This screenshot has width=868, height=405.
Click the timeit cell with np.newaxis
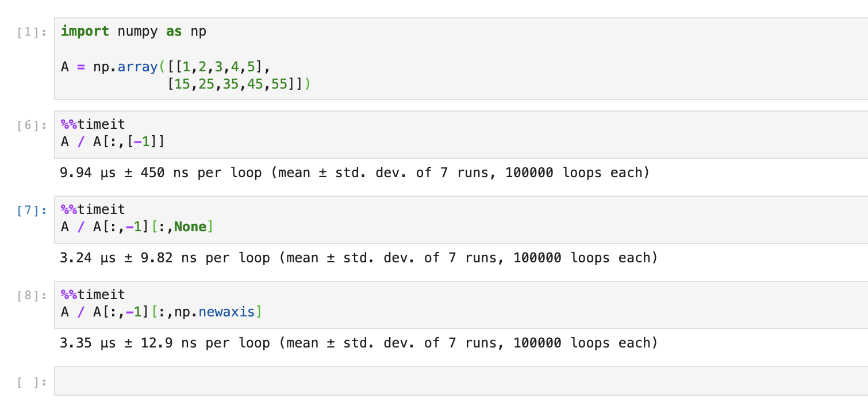[x=461, y=305]
